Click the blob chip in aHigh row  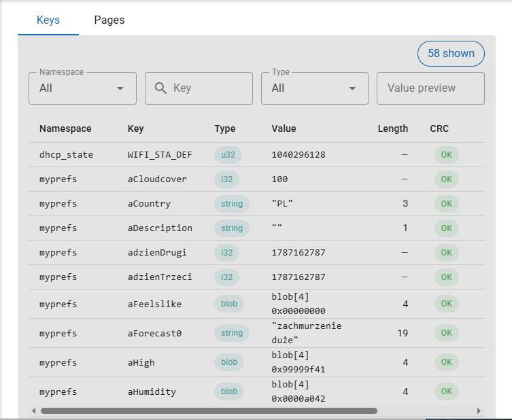229,362
